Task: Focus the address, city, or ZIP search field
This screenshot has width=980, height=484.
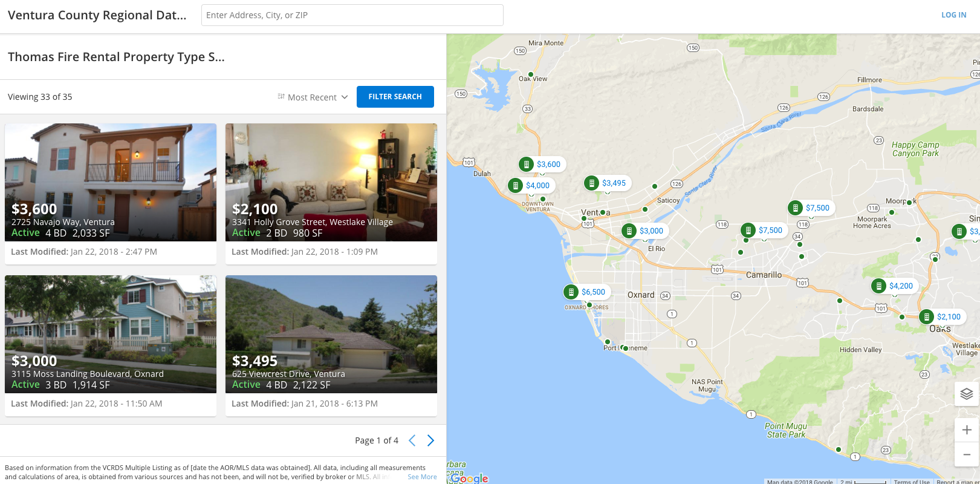Action: click(352, 15)
